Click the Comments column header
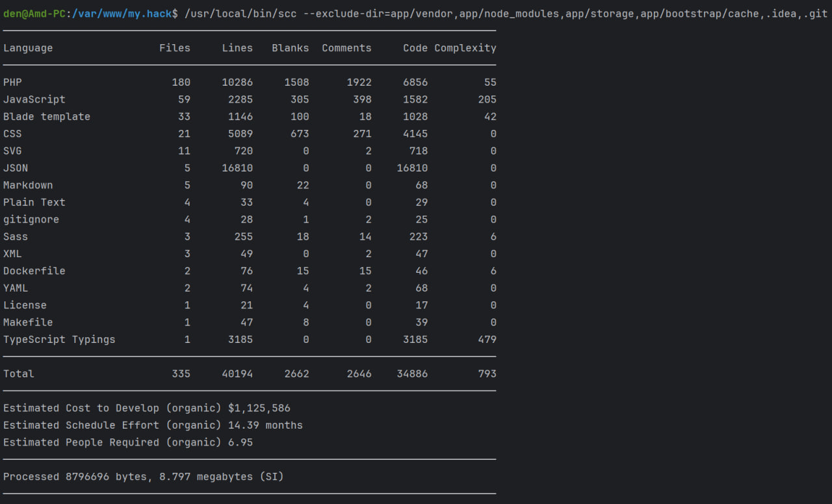 point(346,48)
